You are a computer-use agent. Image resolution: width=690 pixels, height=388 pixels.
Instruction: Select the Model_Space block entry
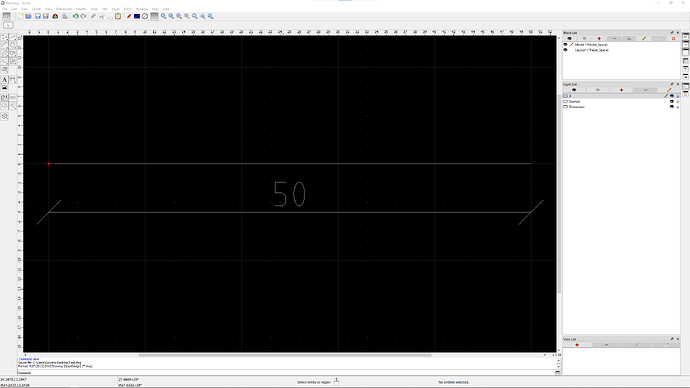pyautogui.click(x=591, y=44)
